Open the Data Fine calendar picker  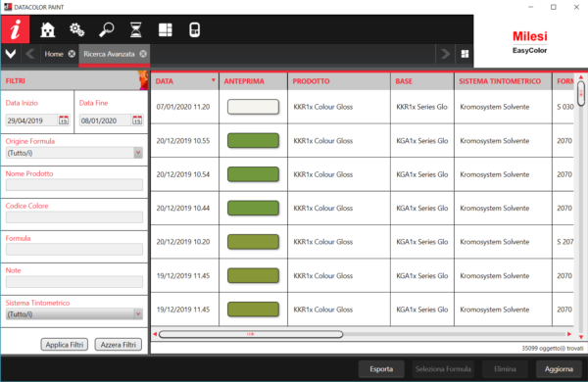(x=137, y=120)
